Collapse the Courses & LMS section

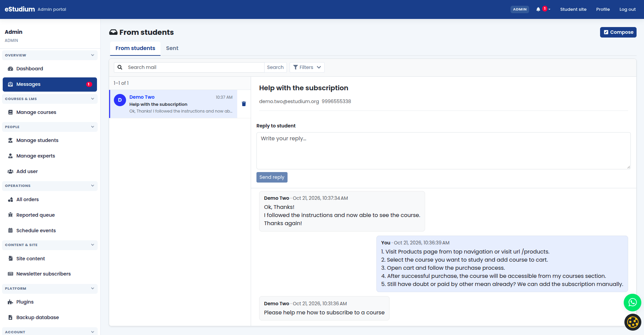point(50,99)
